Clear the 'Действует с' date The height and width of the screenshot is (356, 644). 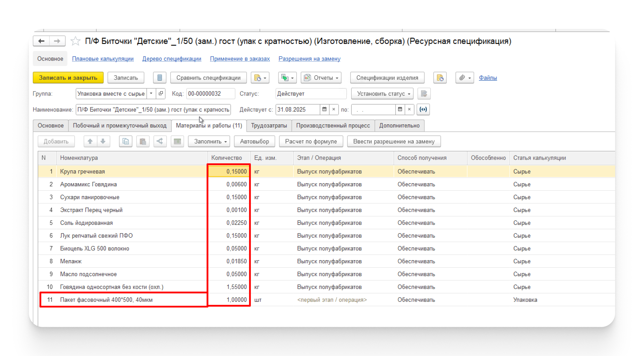point(334,109)
